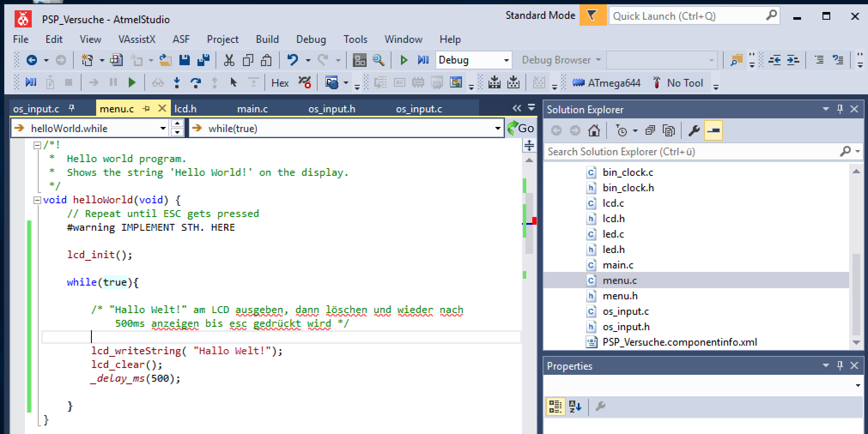Image resolution: width=868 pixels, height=434 pixels.
Task: Toggle Preview Selected Items button
Action: pos(713,130)
